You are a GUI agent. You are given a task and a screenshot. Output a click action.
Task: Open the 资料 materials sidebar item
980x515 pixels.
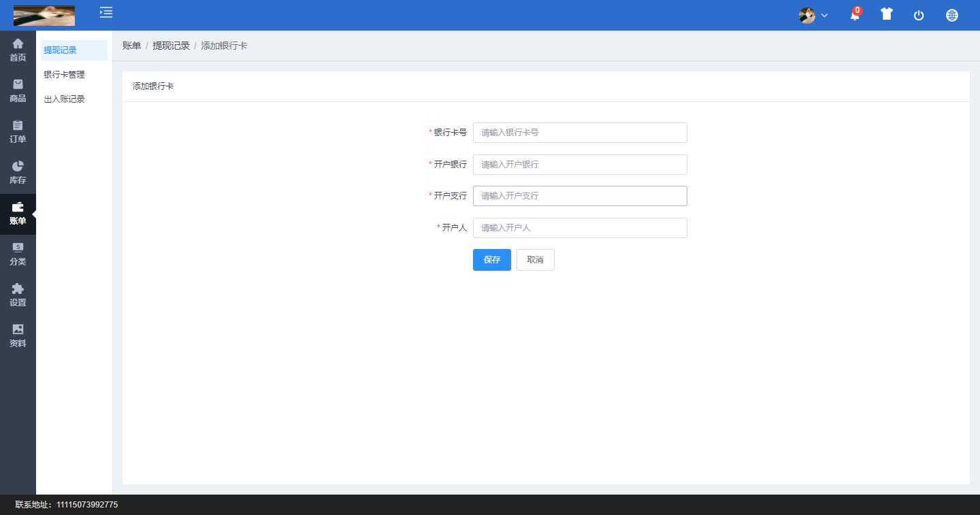(x=18, y=336)
